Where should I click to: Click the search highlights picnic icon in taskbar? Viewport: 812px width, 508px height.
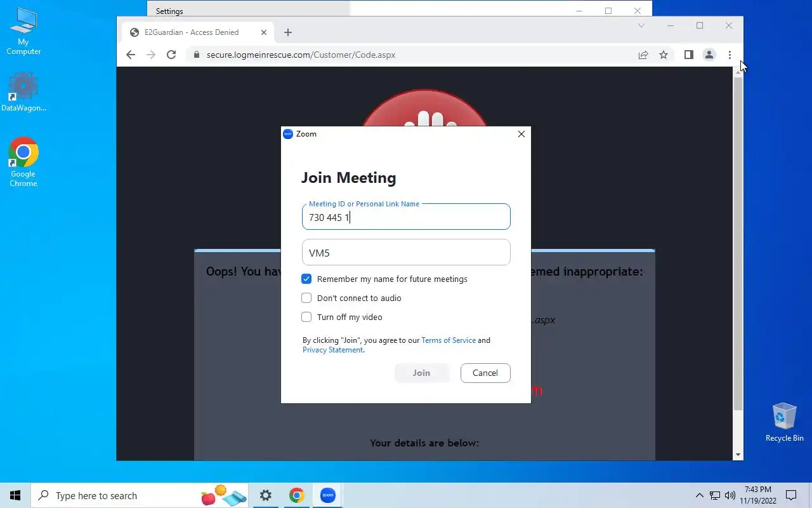pyautogui.click(x=223, y=495)
